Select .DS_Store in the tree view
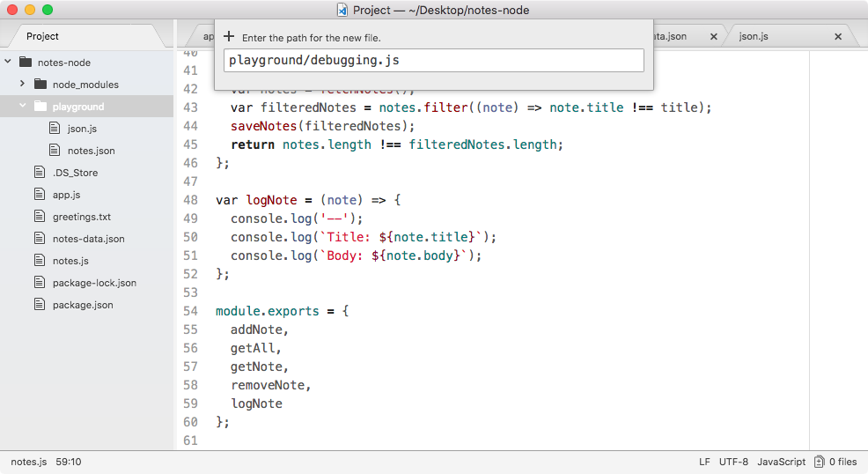Image resolution: width=868 pixels, height=474 pixels. tap(76, 173)
